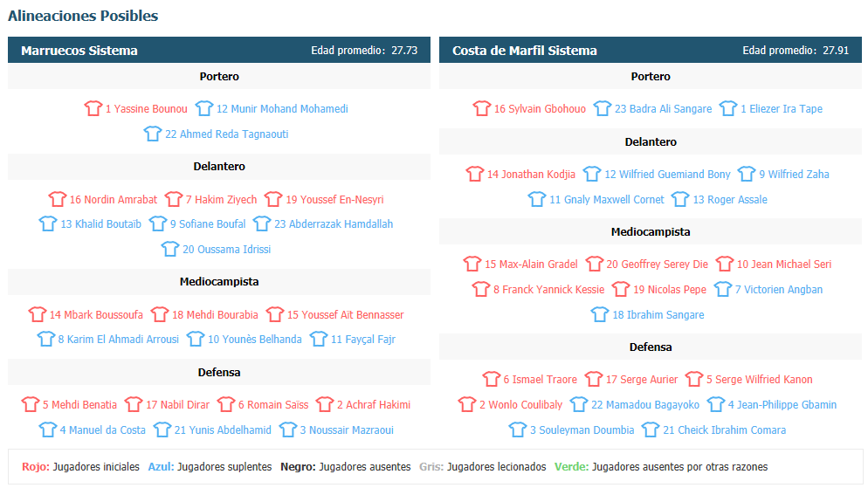This screenshot has width=868, height=488.
Task: Click the Rojo legend label
Action: click(x=36, y=467)
